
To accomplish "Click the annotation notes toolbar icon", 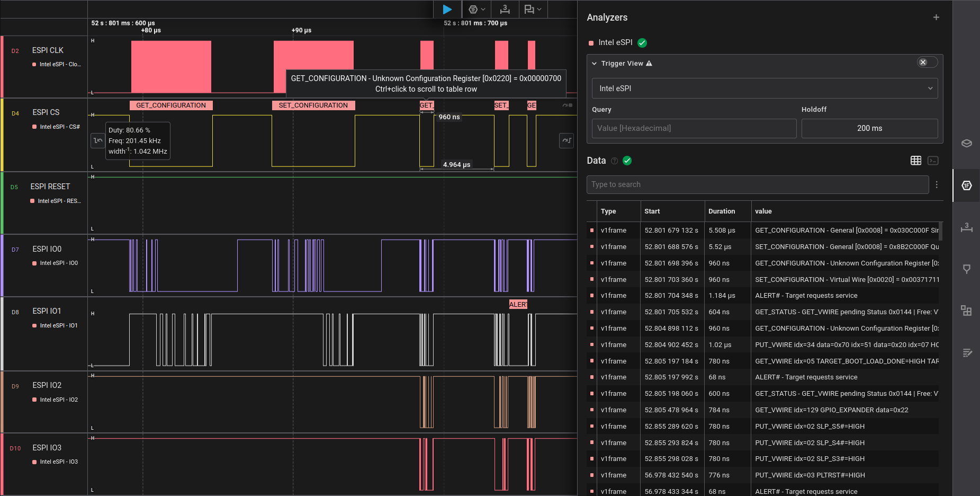I will tap(529, 10).
